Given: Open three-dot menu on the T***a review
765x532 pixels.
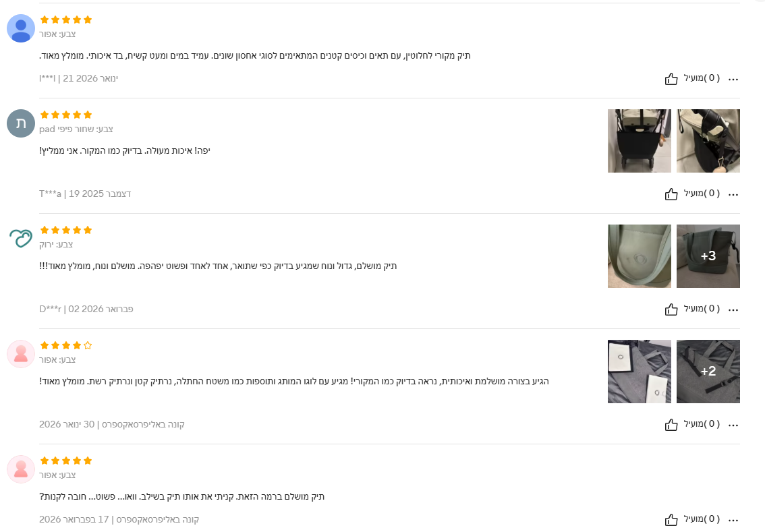Looking at the screenshot, I should (x=733, y=195).
